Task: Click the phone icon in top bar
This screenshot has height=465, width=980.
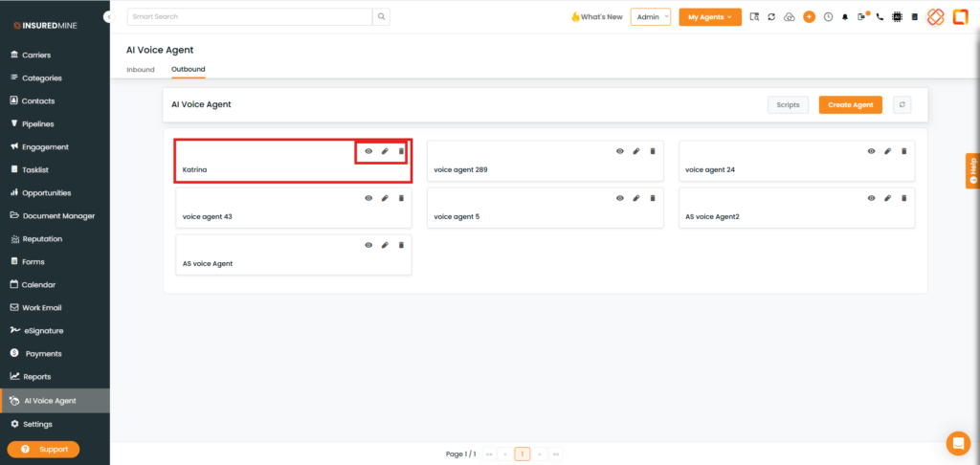Action: point(880,17)
